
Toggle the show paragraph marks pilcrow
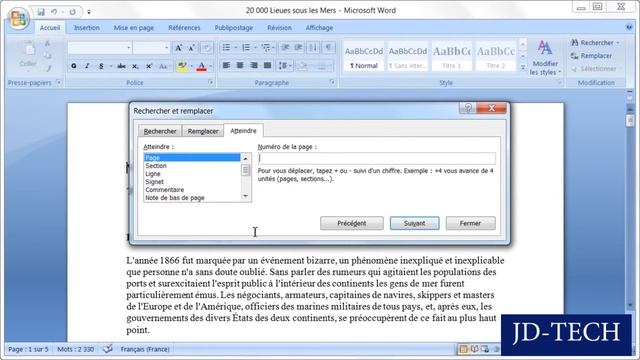328,48
